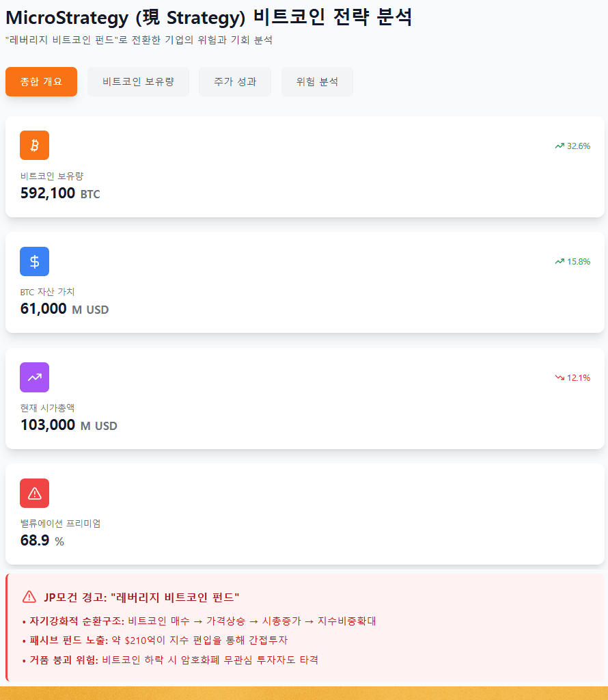This screenshot has width=608, height=700.
Task: Open the 주가 성과 tab
Action: [235, 82]
